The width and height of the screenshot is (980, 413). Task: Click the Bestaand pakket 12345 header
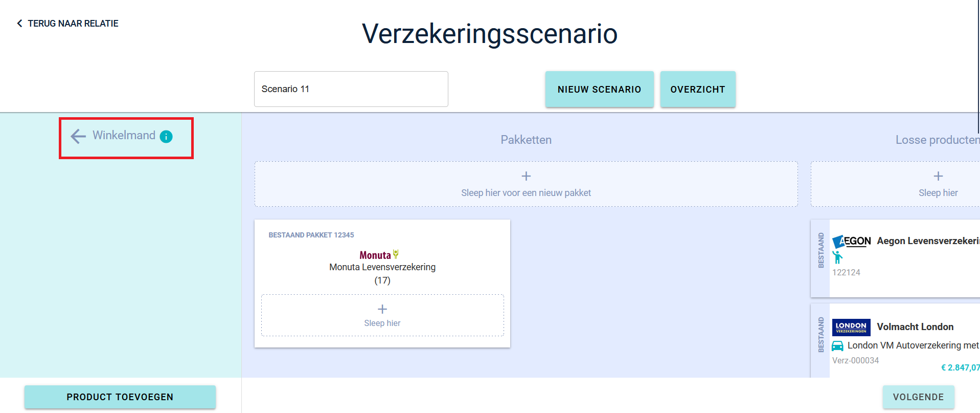[311, 235]
